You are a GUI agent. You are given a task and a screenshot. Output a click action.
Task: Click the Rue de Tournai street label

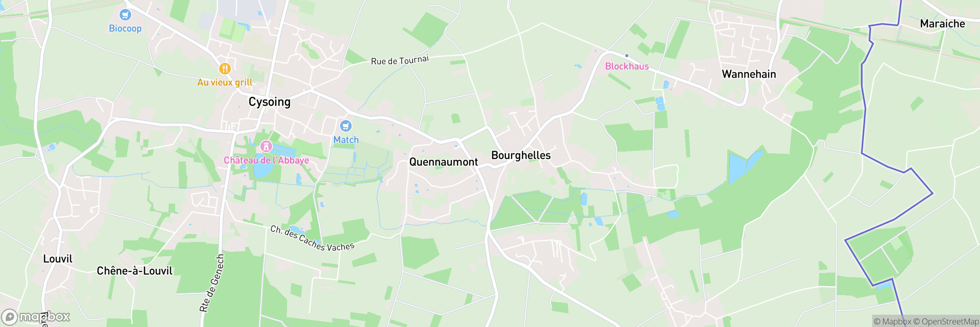click(x=400, y=60)
